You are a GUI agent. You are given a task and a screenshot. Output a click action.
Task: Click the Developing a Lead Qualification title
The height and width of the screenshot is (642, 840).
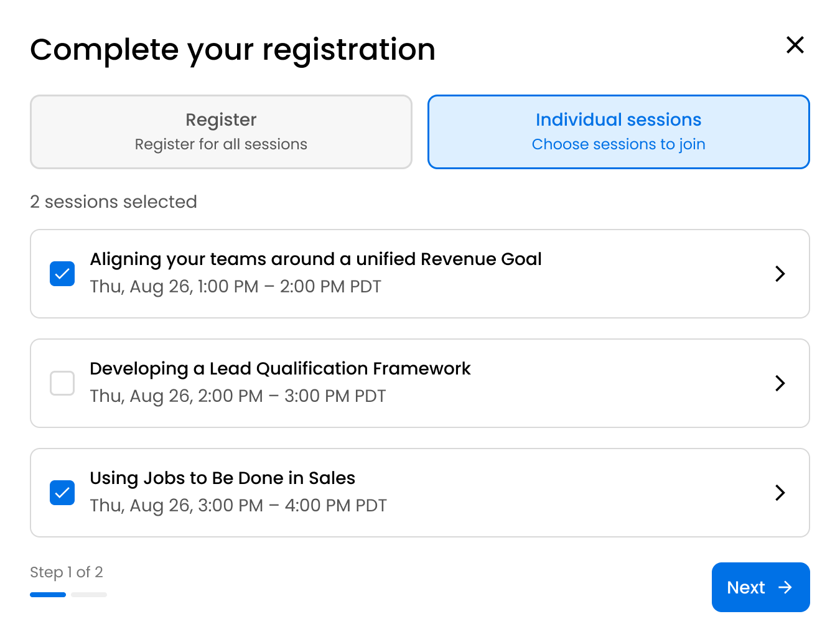[280, 368]
